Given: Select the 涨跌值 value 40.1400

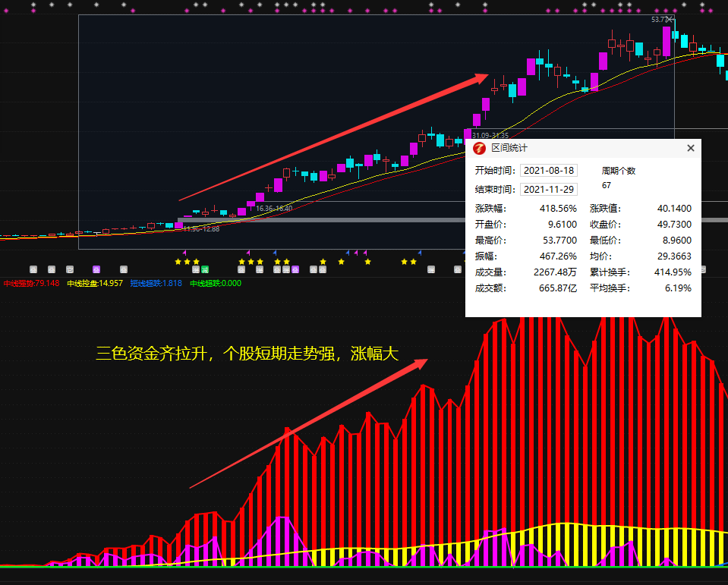Looking at the screenshot, I should [x=674, y=209].
